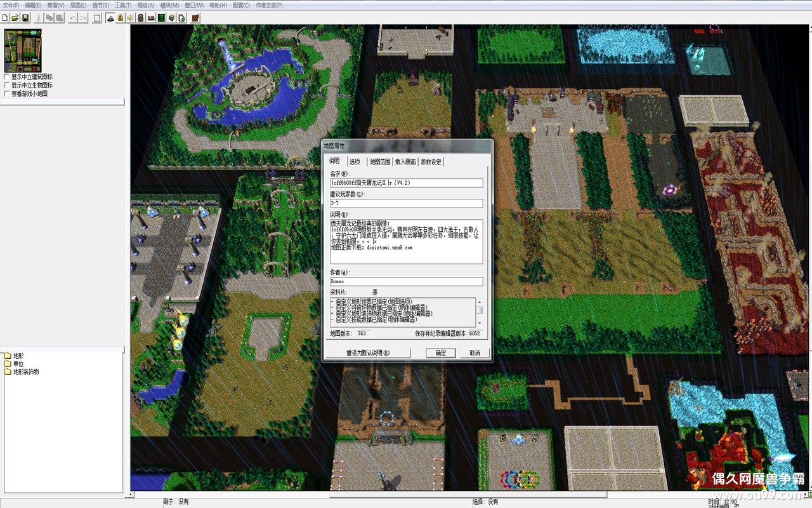Click inside the 说明 description text area
812x508 pixels.
point(406,241)
